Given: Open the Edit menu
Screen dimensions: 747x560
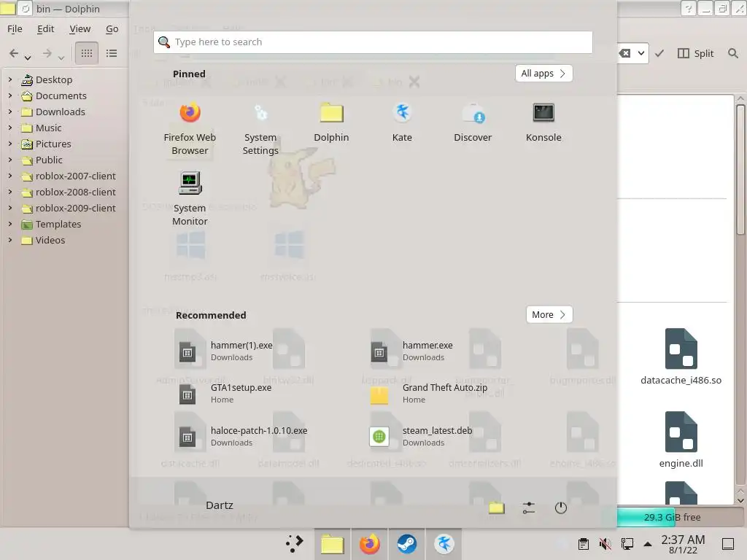Looking at the screenshot, I should click(x=46, y=29).
